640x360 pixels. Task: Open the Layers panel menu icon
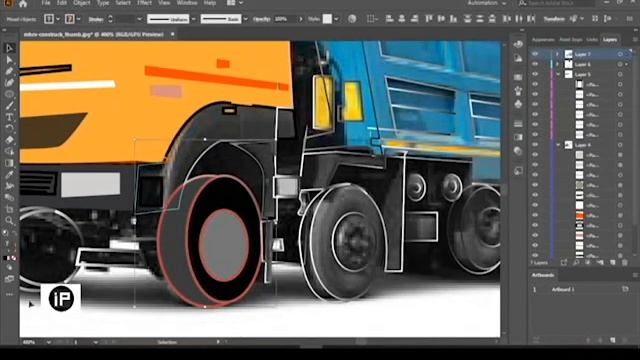[635, 40]
